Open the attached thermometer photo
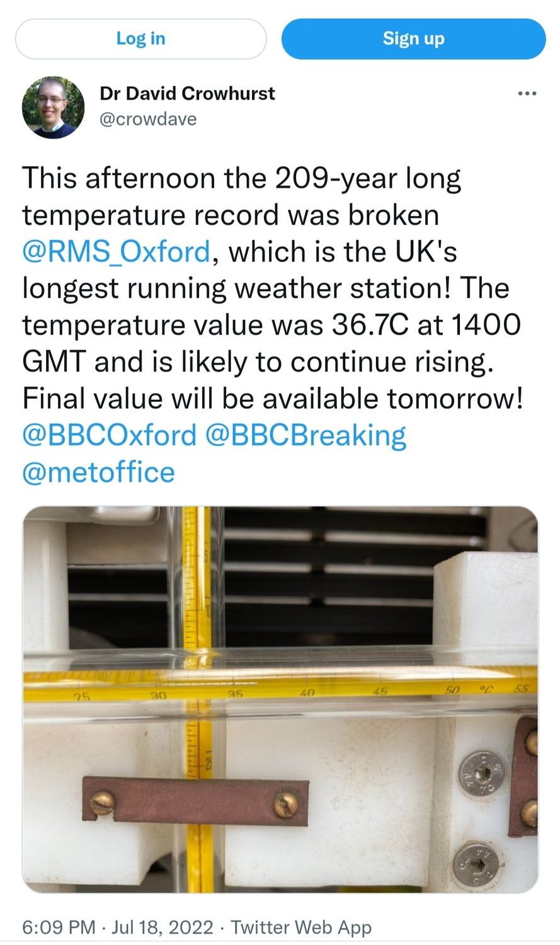560x945 pixels. (280, 699)
